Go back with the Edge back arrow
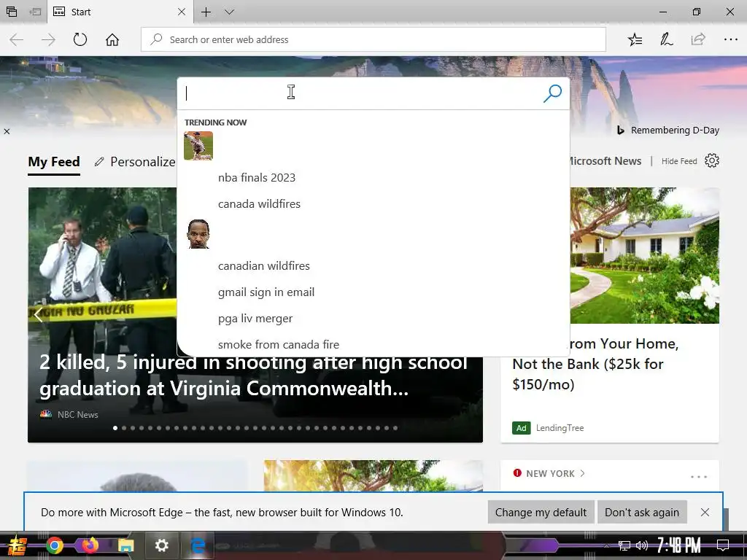 [17, 39]
